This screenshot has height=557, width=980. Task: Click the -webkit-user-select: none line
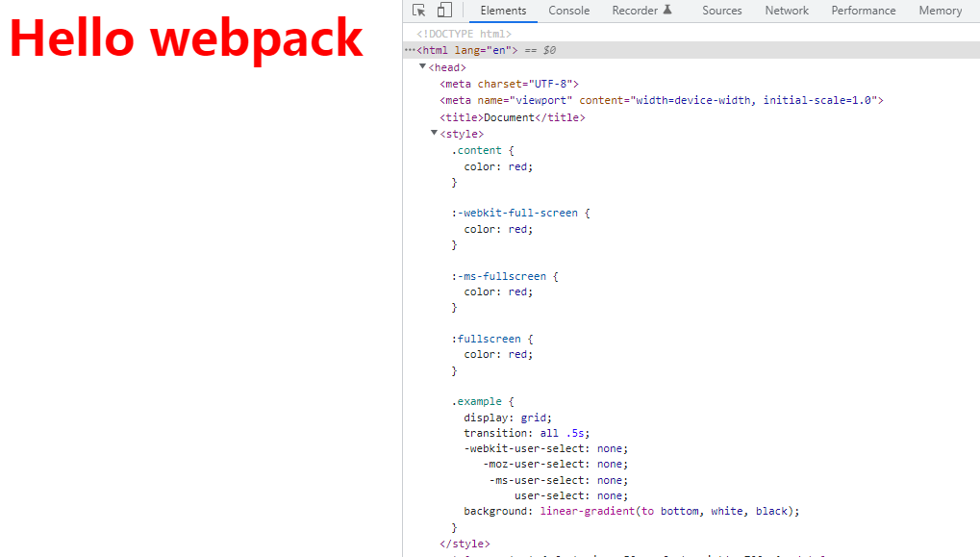545,449
